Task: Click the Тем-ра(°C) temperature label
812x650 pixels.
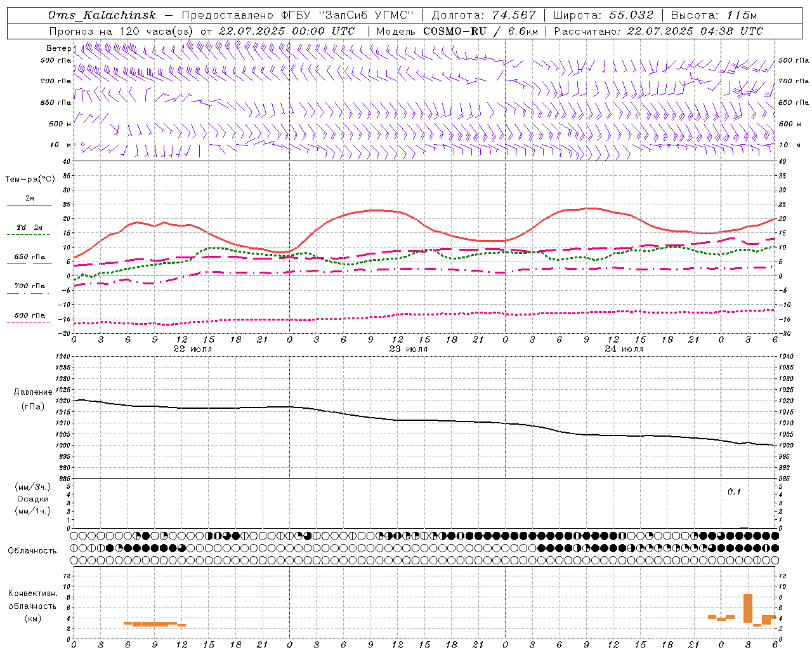Action: point(30,180)
